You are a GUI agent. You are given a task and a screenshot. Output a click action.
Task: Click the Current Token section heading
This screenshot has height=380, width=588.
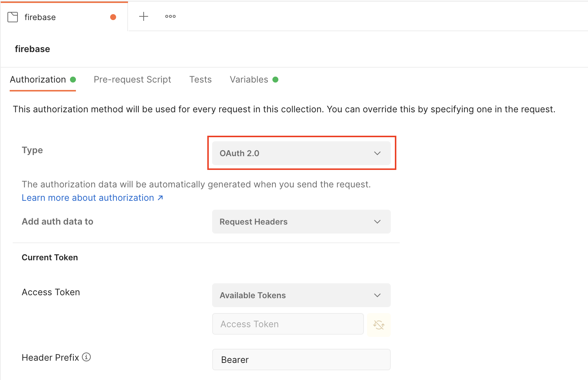50,257
